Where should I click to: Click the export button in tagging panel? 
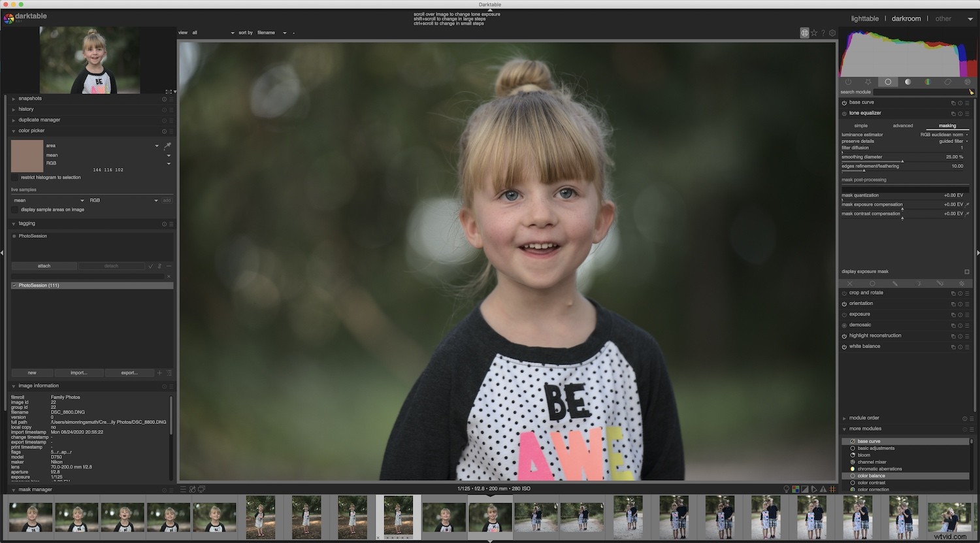(x=129, y=372)
